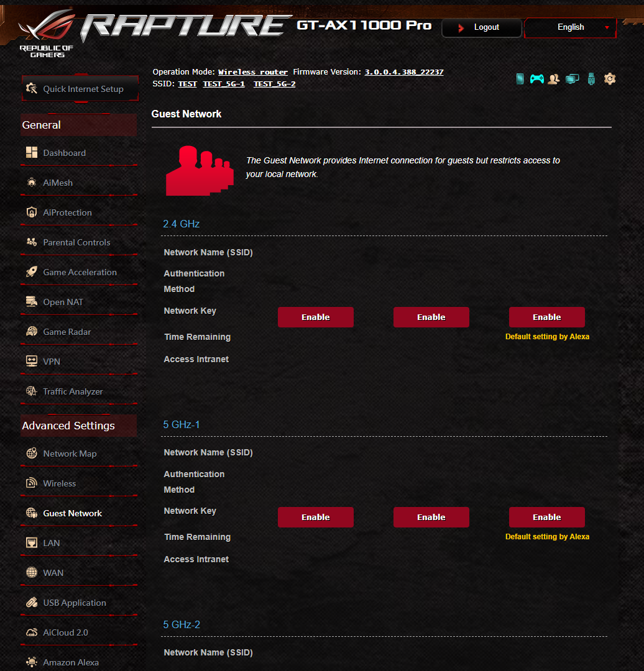Click the mobile phone app status icon
The height and width of the screenshot is (671, 644).
tap(520, 79)
